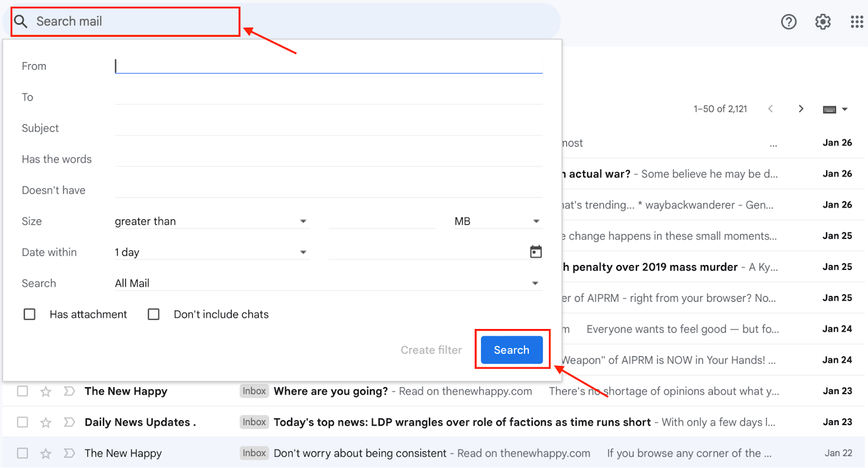Open the Date within '1 day' dropdown
868x468 pixels.
click(212, 251)
